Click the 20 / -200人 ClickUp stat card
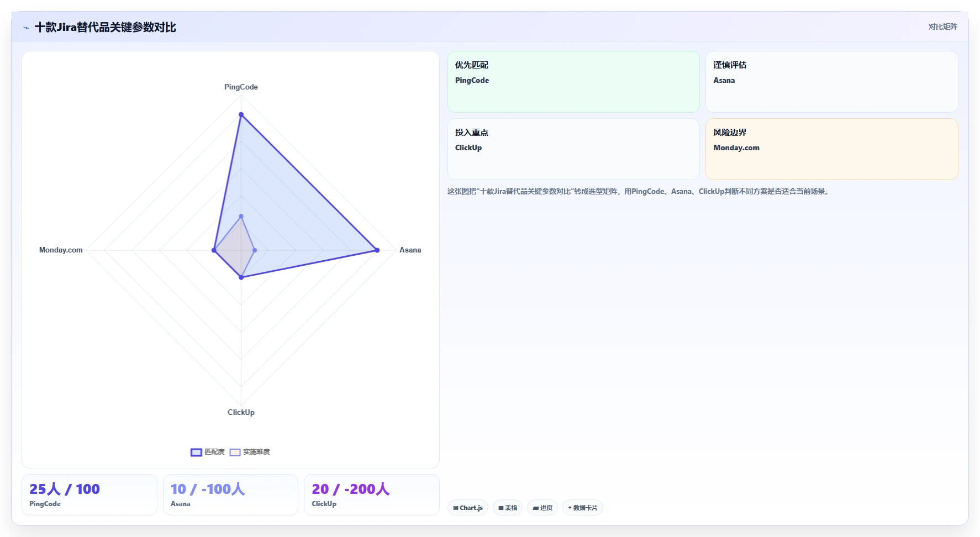This screenshot has width=980, height=537. pos(372,494)
